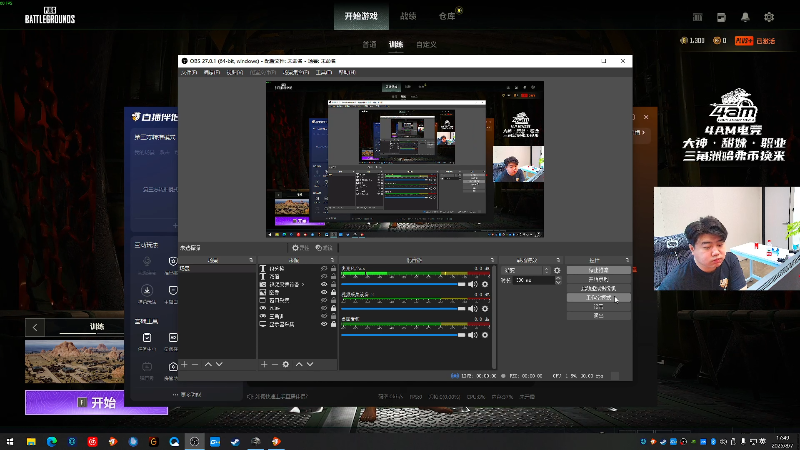Open settings gear for second mixer channel

485,309
